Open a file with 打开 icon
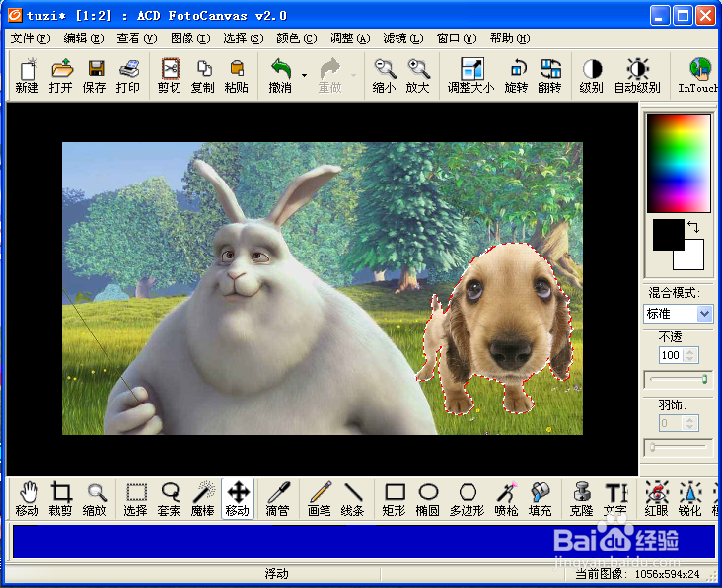The height and width of the screenshot is (588, 722). pyautogui.click(x=61, y=76)
